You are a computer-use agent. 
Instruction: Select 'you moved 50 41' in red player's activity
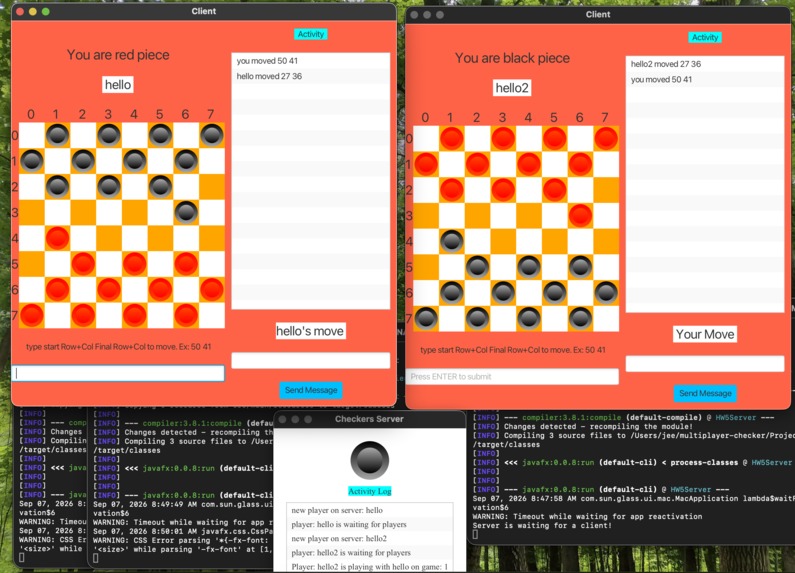(311, 61)
